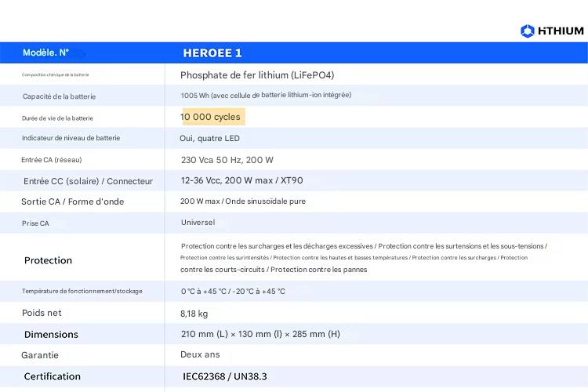Click the Universel AC socket value
Screen dimensions: 588x392
[x=198, y=223]
